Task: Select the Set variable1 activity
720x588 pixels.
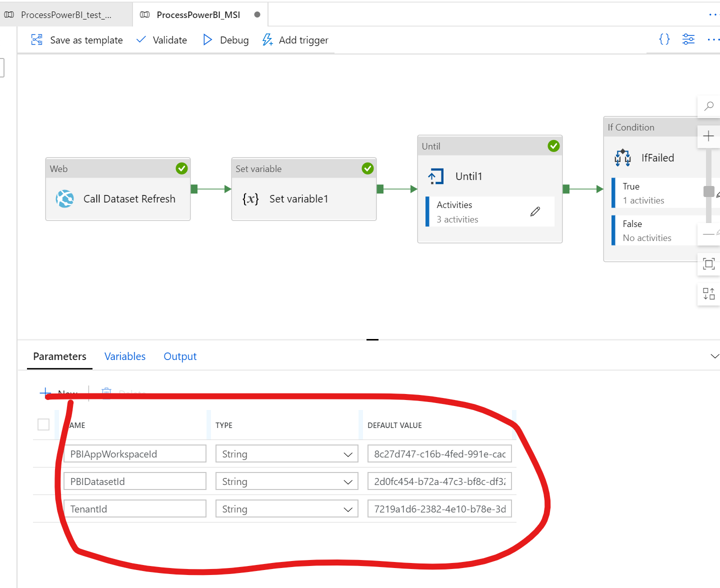Action: coord(304,189)
